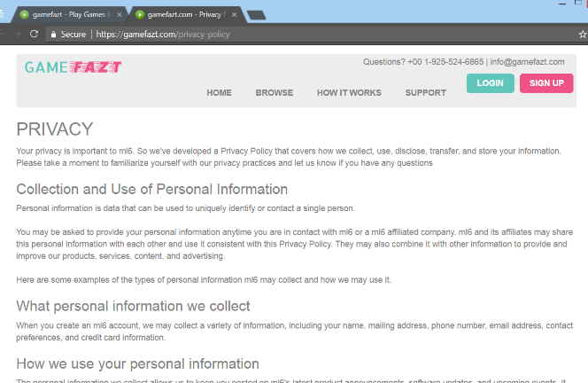Click paragraph starting 'When you create an ml6 account'
The height and width of the screenshot is (383, 588).
(x=294, y=332)
